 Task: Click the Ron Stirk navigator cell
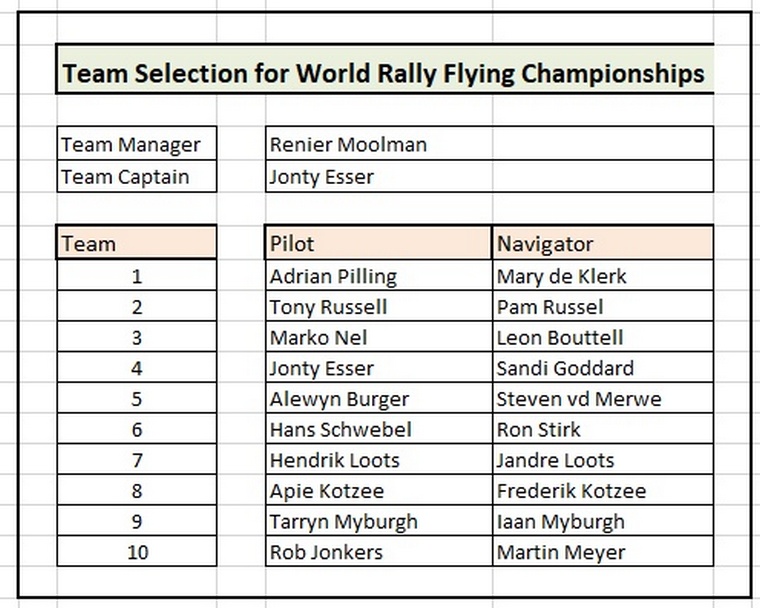pyautogui.click(x=603, y=428)
